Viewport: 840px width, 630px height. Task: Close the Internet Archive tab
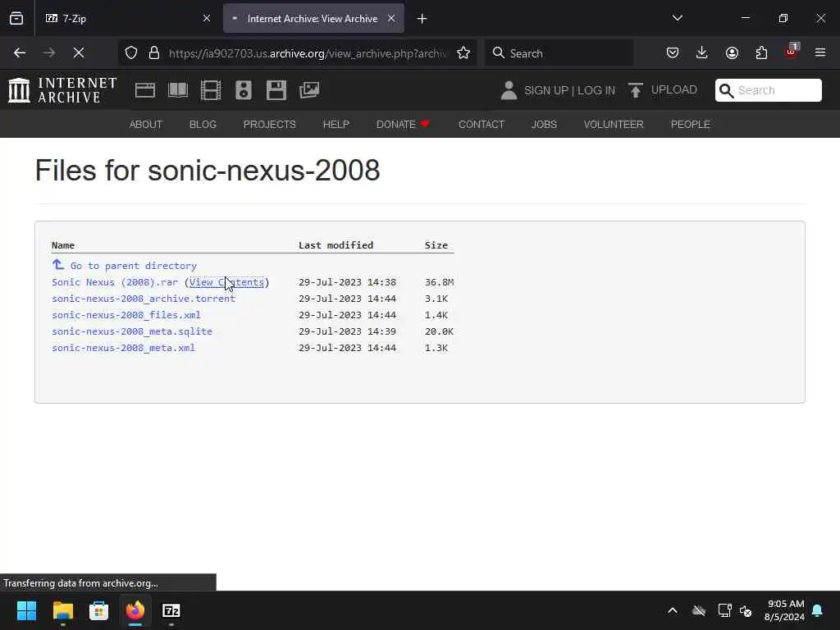coord(391,18)
